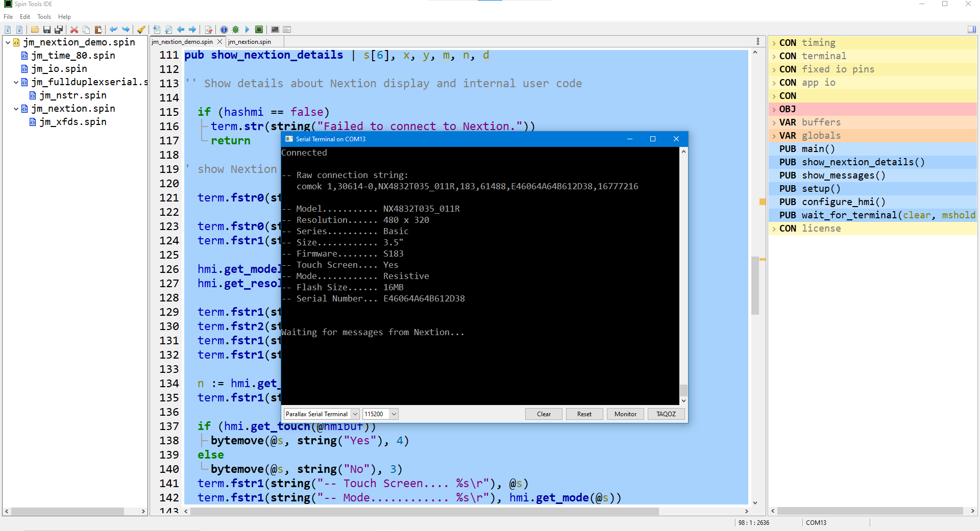
Task: Click the blue Run play icon
Action: (x=247, y=30)
